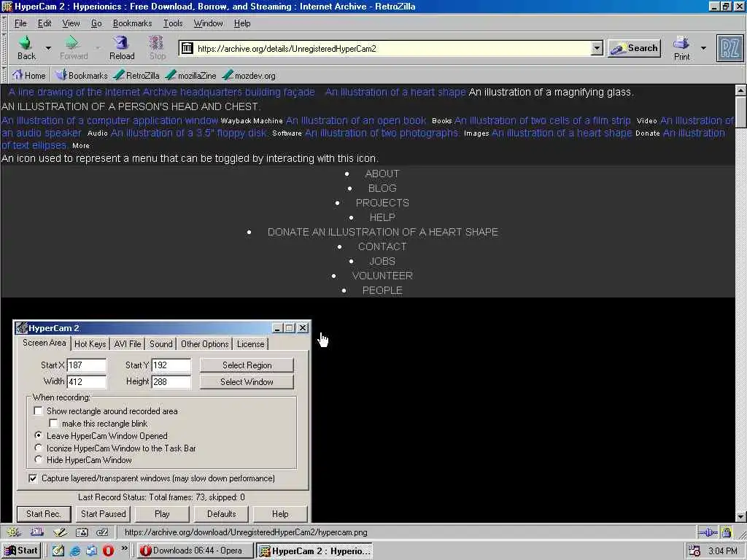Open the File menu
Image resolution: width=747 pixels, height=560 pixels.
(x=20, y=23)
